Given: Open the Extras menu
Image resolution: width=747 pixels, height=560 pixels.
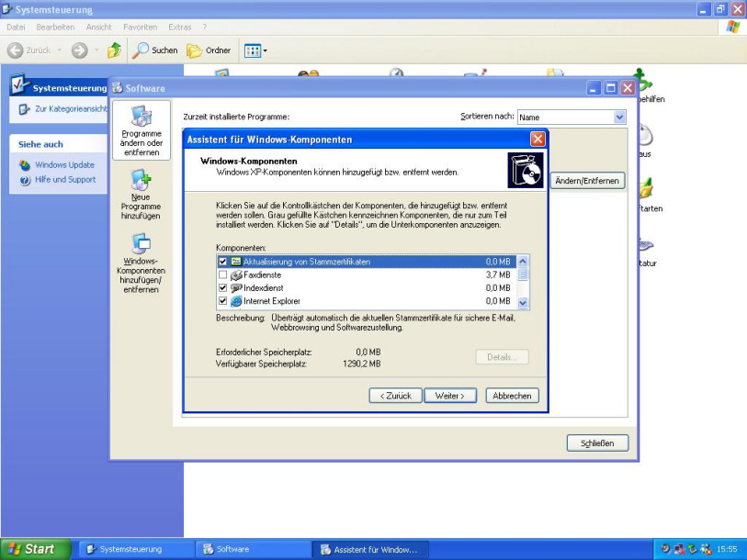Looking at the screenshot, I should pos(180,28).
